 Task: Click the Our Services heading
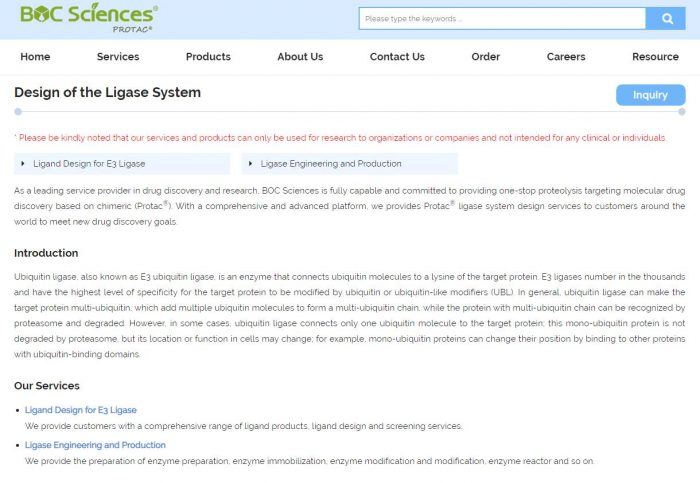pos(47,386)
